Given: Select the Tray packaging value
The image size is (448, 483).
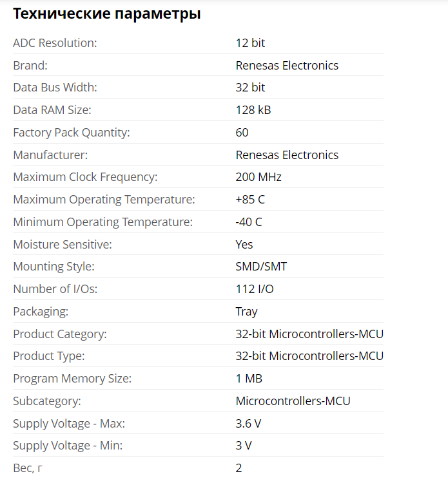Looking at the screenshot, I should pos(246,312).
